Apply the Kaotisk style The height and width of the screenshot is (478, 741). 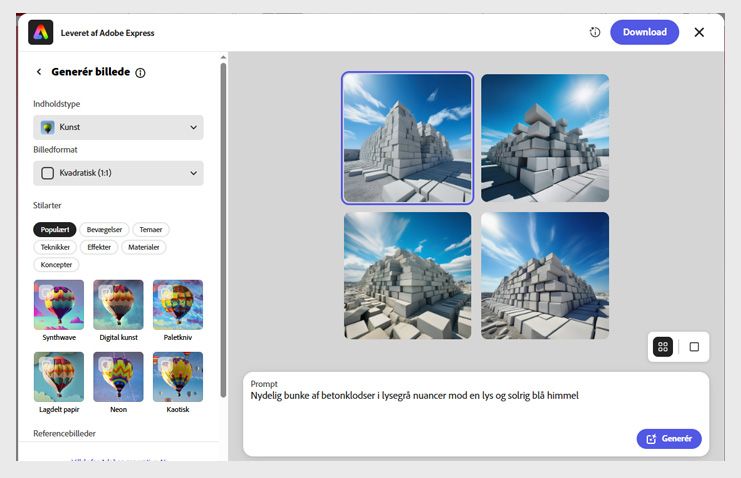coord(178,377)
